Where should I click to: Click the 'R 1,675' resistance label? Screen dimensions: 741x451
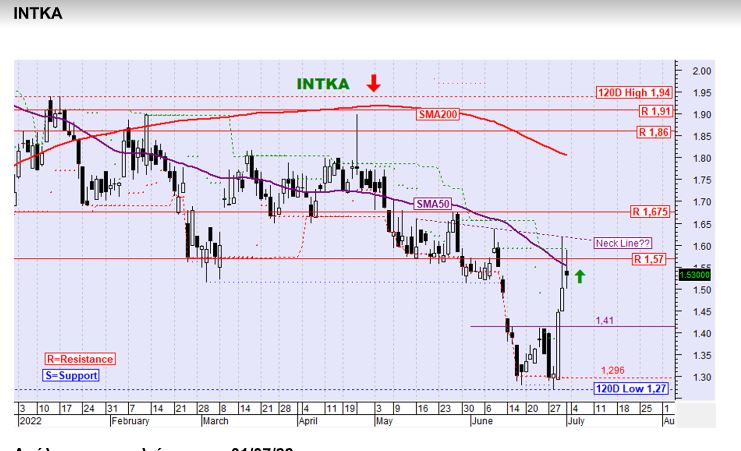[650, 212]
